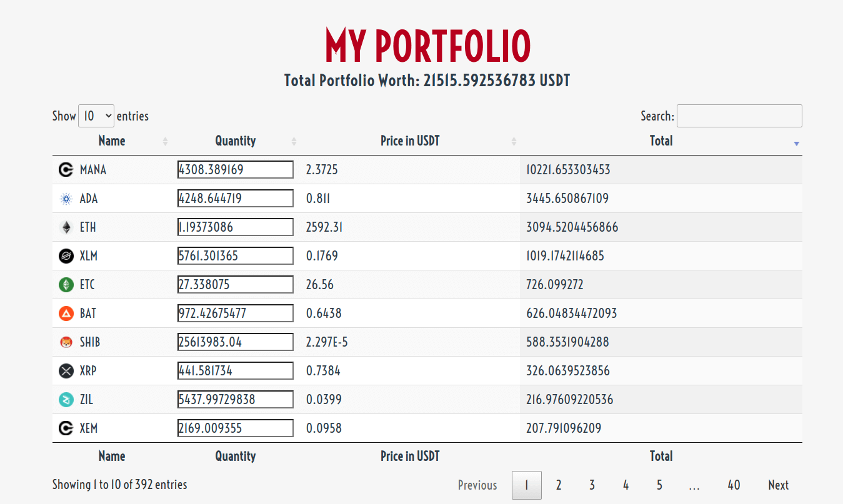Click the Ethereum ETH icon
This screenshot has width=843, height=504.
[x=66, y=228]
